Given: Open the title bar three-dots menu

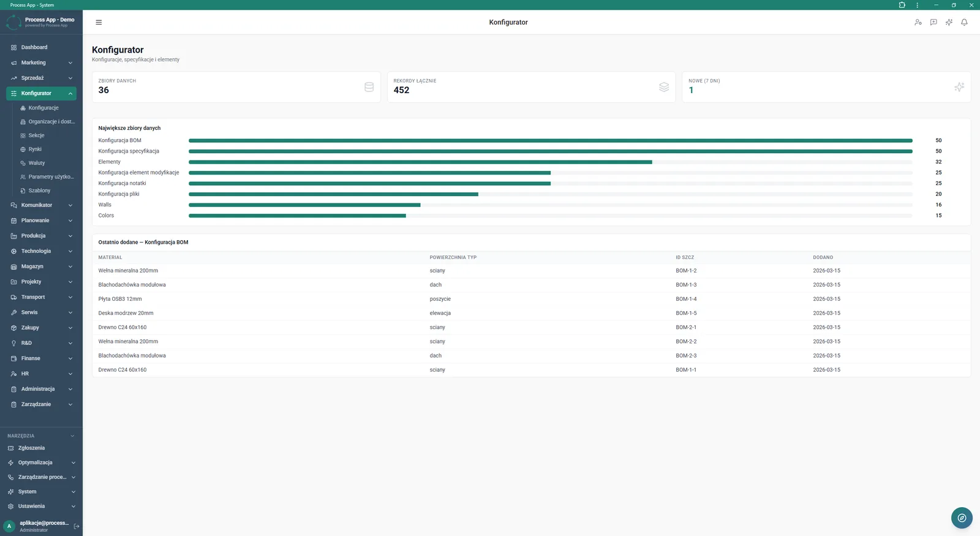Looking at the screenshot, I should [x=917, y=5].
